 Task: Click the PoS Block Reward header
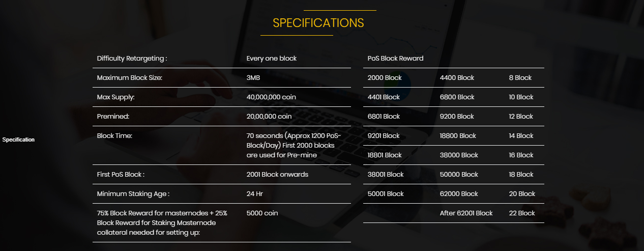point(396,59)
